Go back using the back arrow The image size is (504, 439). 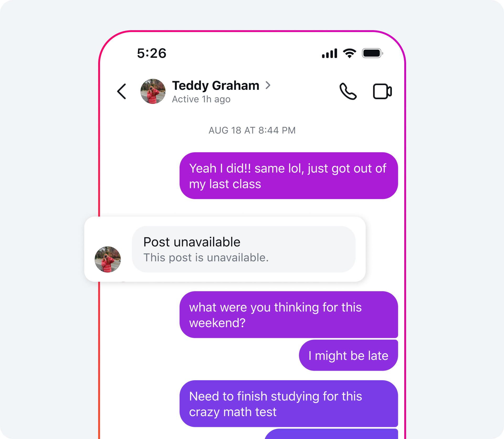pyautogui.click(x=122, y=91)
